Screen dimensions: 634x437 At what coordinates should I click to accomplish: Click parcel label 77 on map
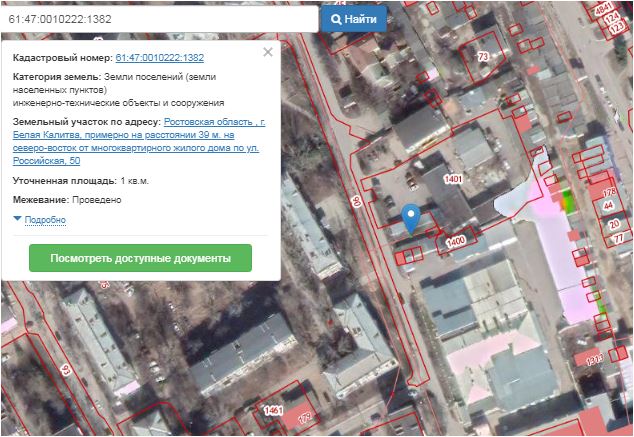pos(618,238)
